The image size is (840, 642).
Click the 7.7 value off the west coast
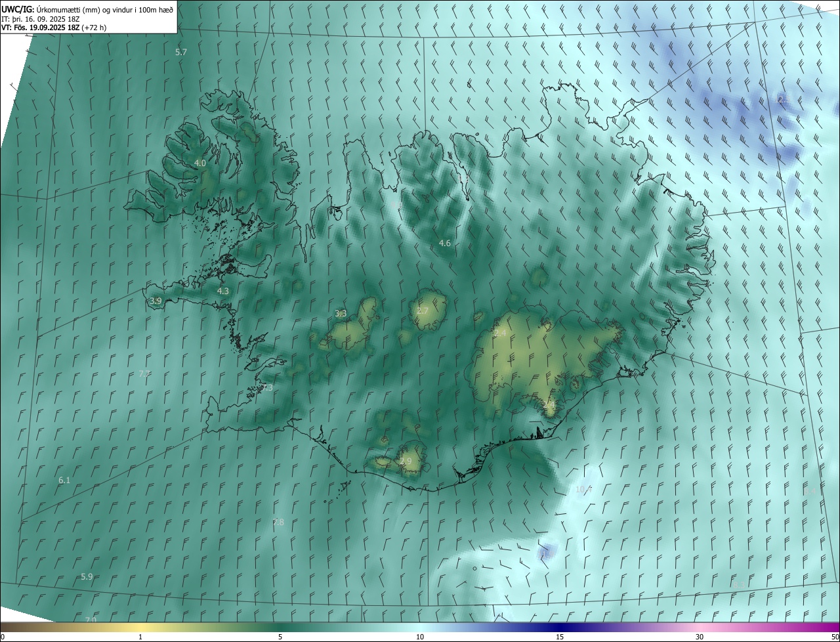coord(144,374)
